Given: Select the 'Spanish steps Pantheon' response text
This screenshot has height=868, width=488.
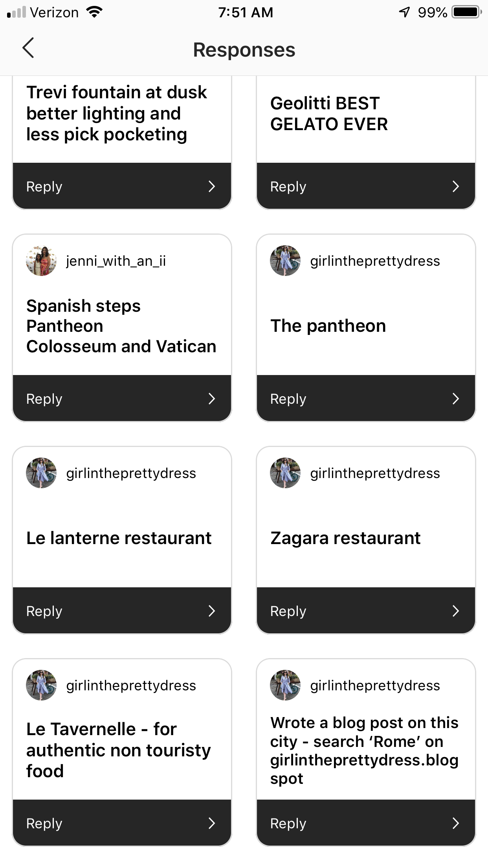Looking at the screenshot, I should 121,326.
